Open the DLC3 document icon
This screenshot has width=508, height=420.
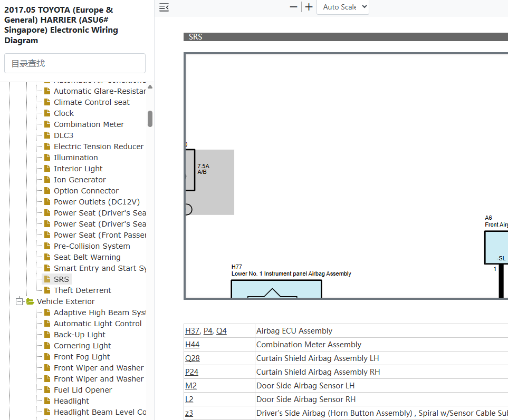coord(47,135)
